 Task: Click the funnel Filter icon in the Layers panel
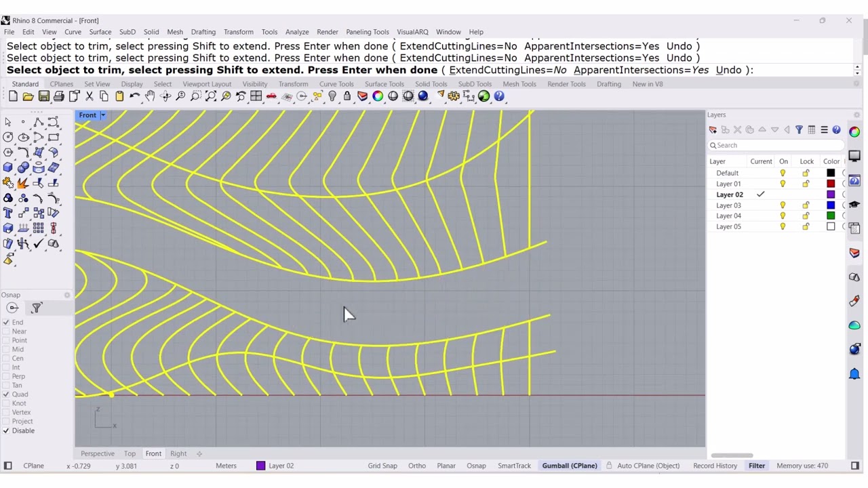tap(799, 130)
